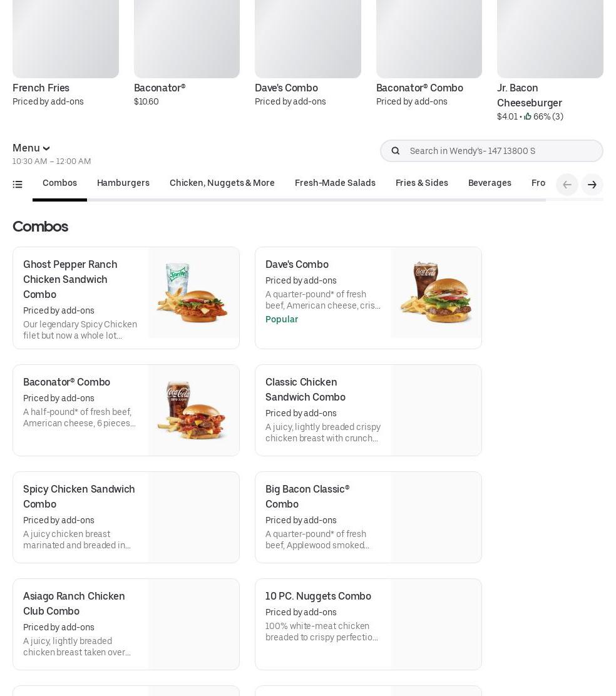The width and height of the screenshot is (616, 696).
Task: Click the thumbs-up rating icon on Jr. Bacon Cheeseburger
Action: [528, 116]
